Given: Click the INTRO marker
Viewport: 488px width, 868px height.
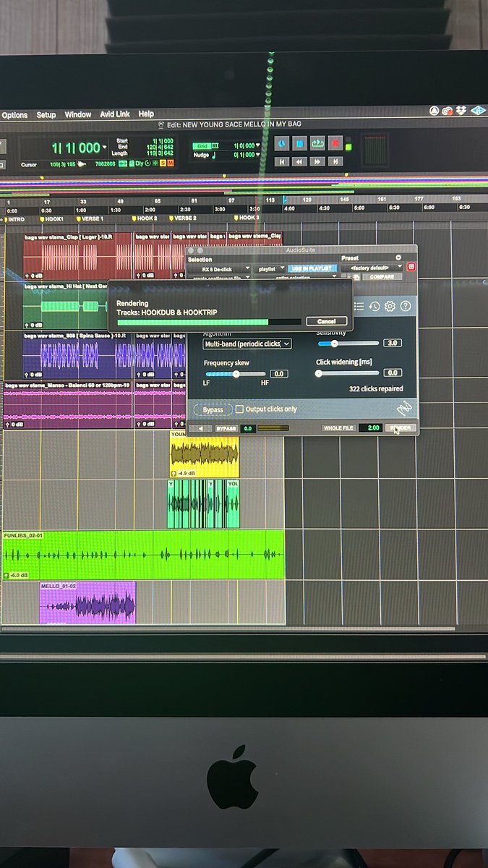Looking at the screenshot, I should (x=14, y=218).
